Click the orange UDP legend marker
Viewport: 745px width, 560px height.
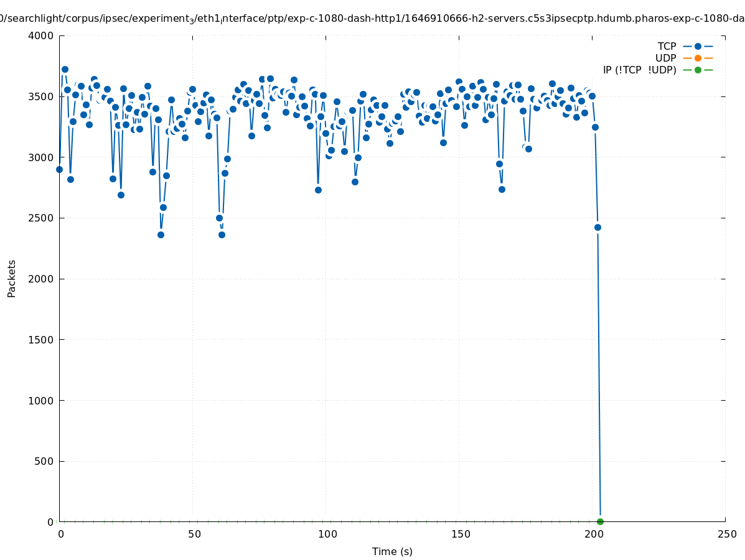click(698, 58)
